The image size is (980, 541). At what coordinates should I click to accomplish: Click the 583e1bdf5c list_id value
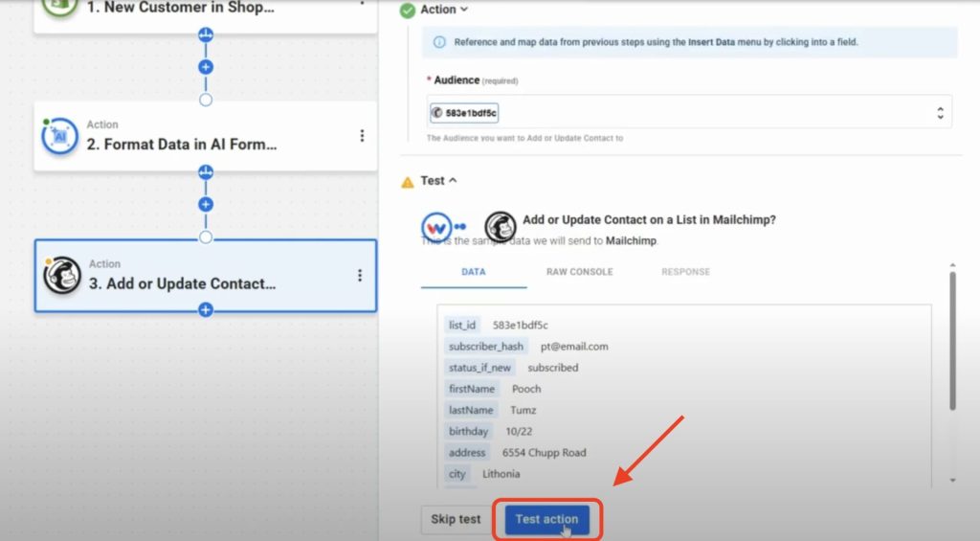tap(520, 325)
